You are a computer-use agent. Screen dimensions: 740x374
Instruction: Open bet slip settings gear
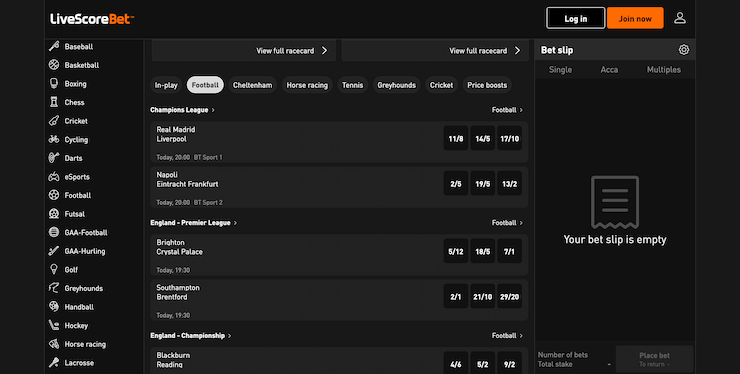pos(683,50)
